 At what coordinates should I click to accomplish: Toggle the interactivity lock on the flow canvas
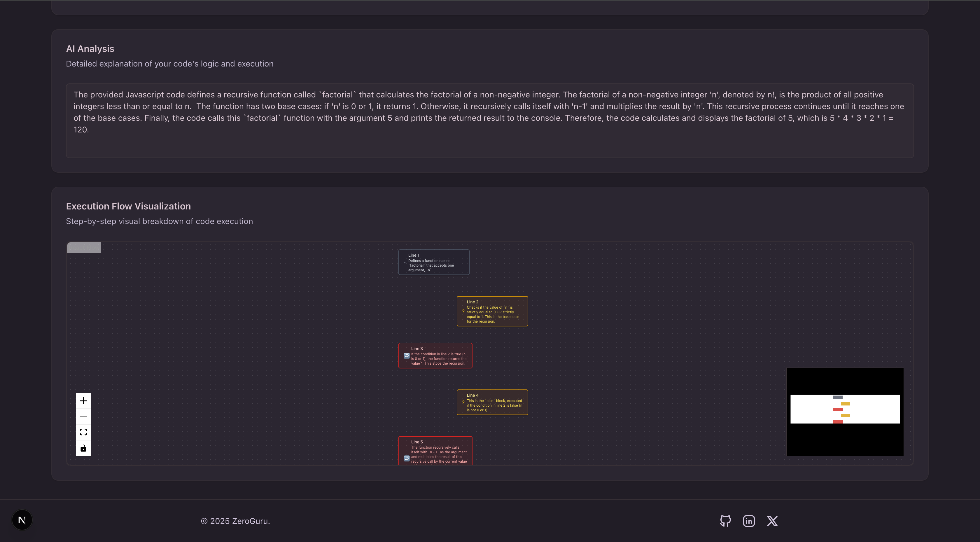click(x=83, y=448)
